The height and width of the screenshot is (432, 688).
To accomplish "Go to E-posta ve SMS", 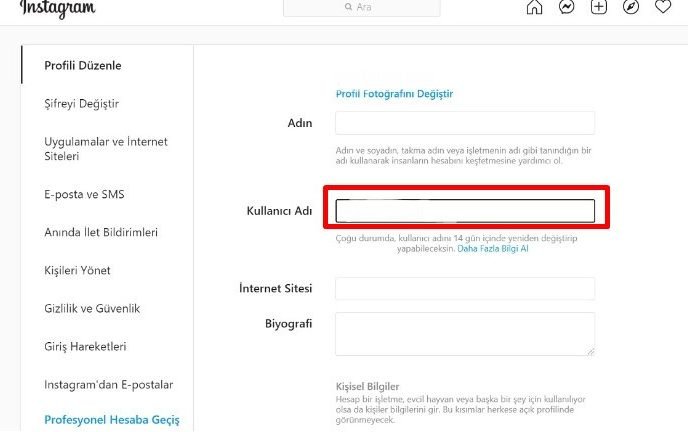I will coord(84,194).
